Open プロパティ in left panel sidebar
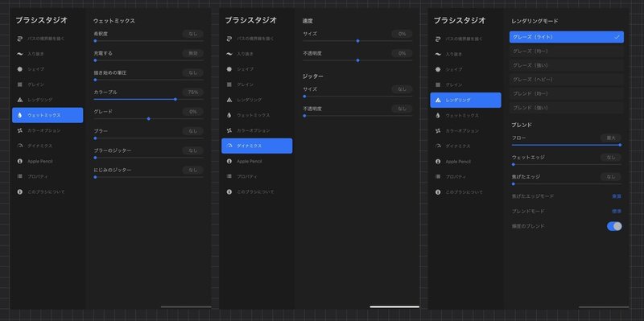 [x=47, y=176]
